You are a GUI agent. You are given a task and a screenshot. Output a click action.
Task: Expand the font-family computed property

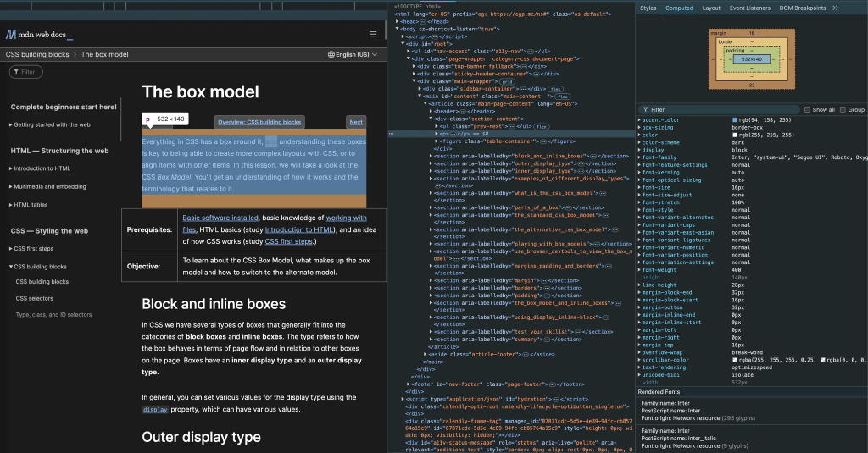point(640,157)
